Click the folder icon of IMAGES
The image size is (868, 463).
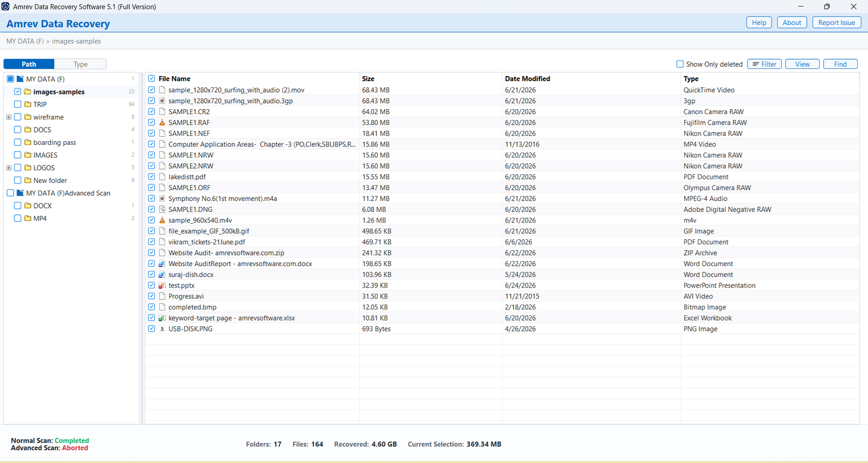(x=28, y=155)
